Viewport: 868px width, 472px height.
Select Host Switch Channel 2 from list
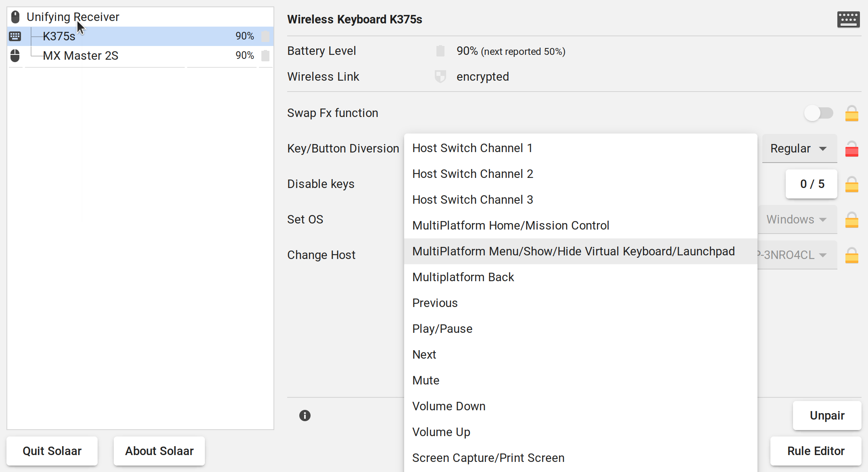581,174
